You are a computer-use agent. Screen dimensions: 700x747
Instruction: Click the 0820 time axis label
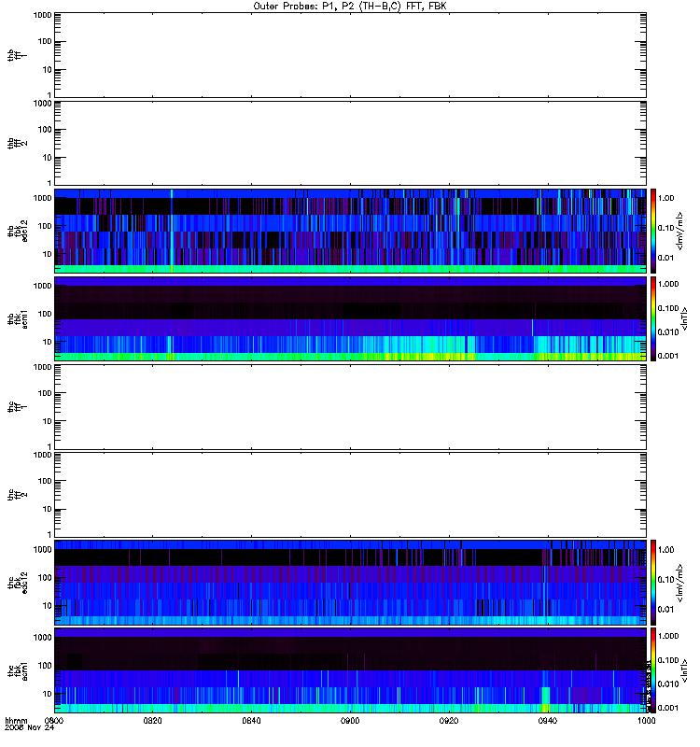(x=152, y=720)
